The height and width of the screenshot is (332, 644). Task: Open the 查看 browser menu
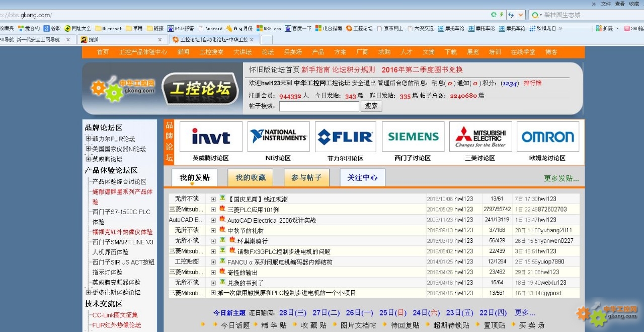point(620,4)
